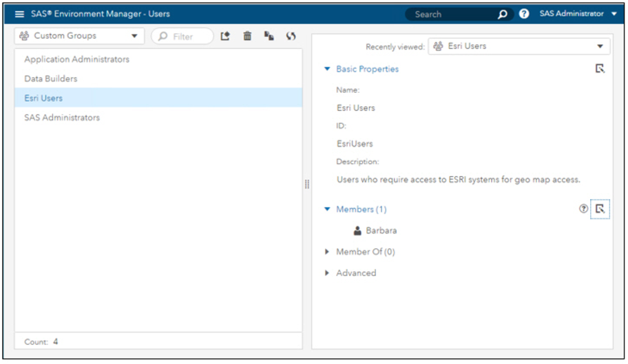This screenshot has width=628, height=364.
Task: Edit Members using edit icon
Action: [600, 208]
